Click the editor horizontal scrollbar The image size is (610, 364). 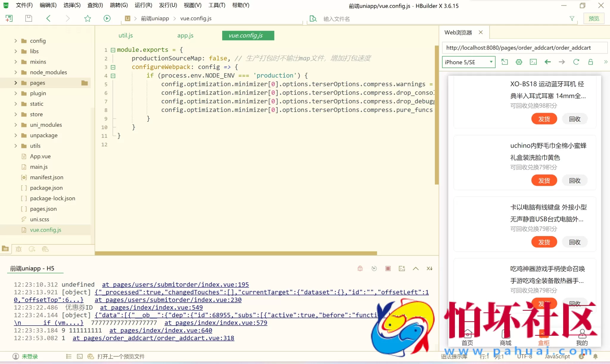[x=236, y=253]
